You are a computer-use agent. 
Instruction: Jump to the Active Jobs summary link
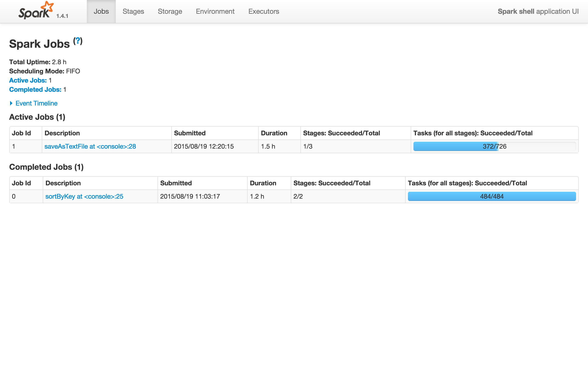[28, 80]
